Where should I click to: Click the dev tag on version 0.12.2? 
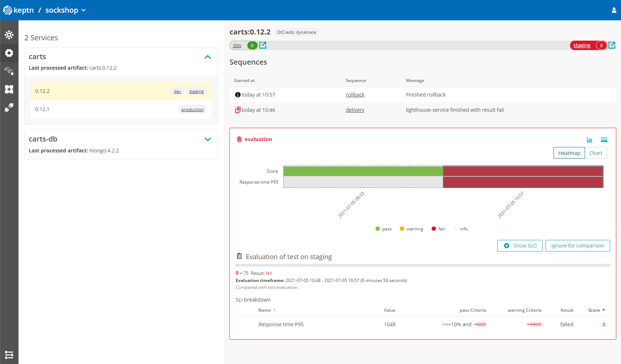tap(177, 91)
